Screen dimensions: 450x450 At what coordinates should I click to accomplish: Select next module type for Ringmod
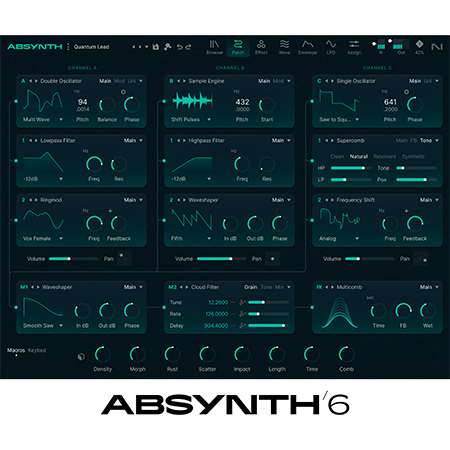(x=36, y=200)
